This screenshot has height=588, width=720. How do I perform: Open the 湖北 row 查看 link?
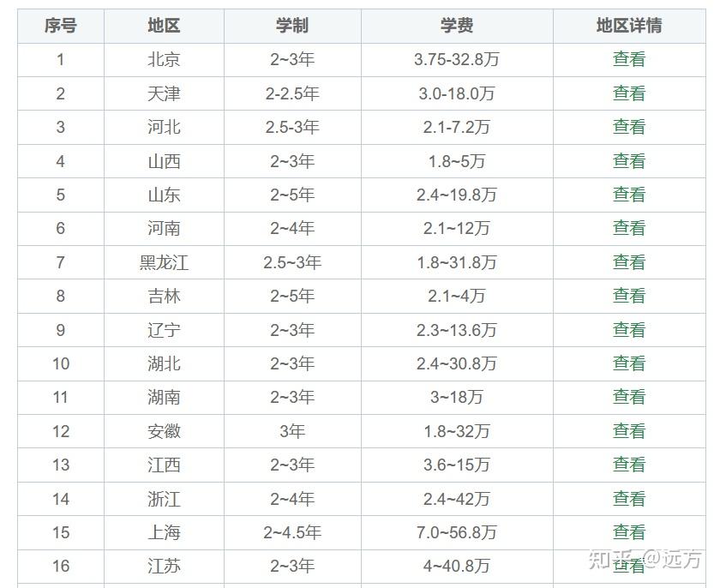pyautogui.click(x=628, y=363)
